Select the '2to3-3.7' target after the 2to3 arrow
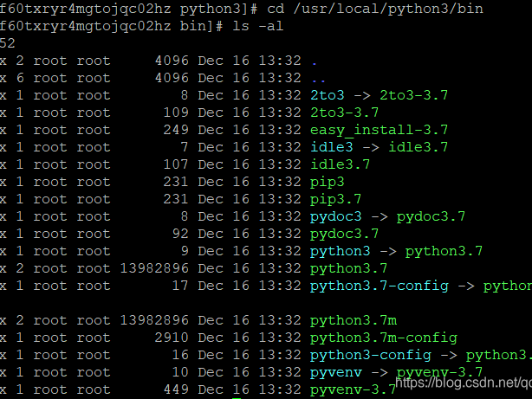The width and height of the screenshot is (532, 399). [x=414, y=95]
